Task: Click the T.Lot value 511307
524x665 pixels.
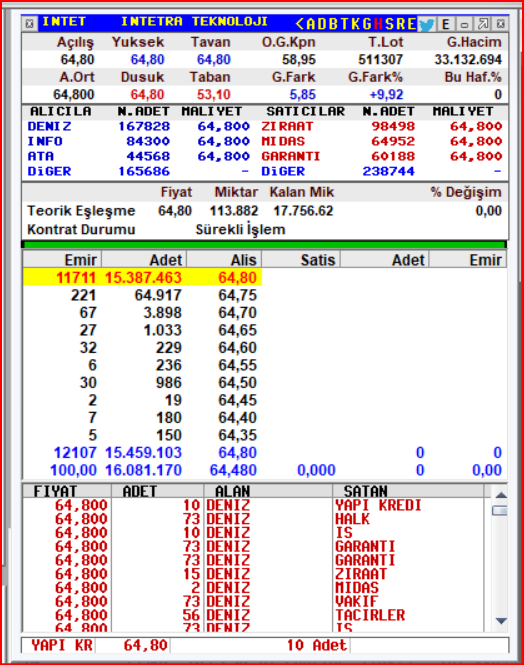Action: point(380,60)
